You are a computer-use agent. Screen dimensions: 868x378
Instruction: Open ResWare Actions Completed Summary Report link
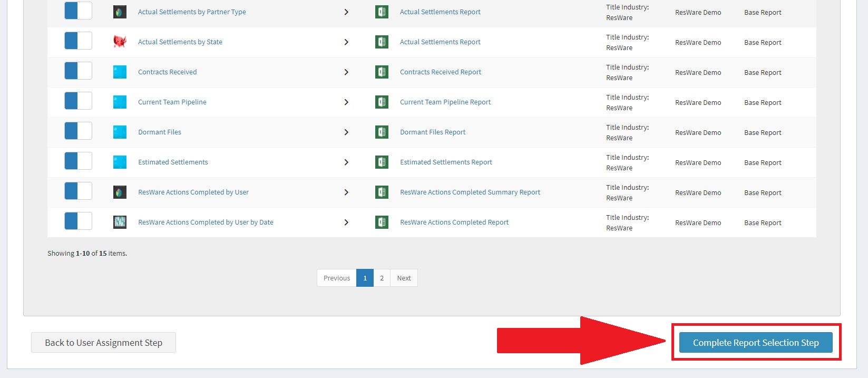470,192
